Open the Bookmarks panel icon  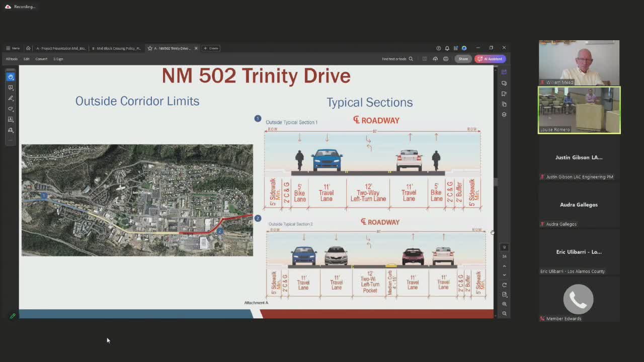pyautogui.click(x=504, y=94)
